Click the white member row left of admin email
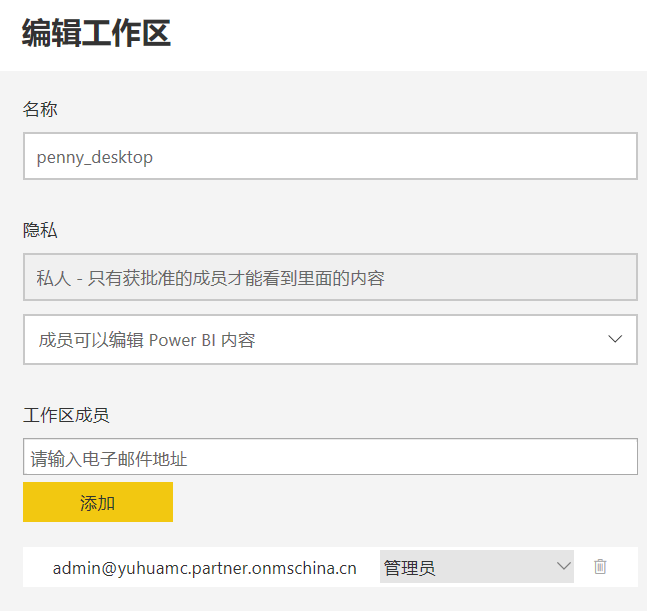This screenshot has height=611, width=647. point(37,567)
